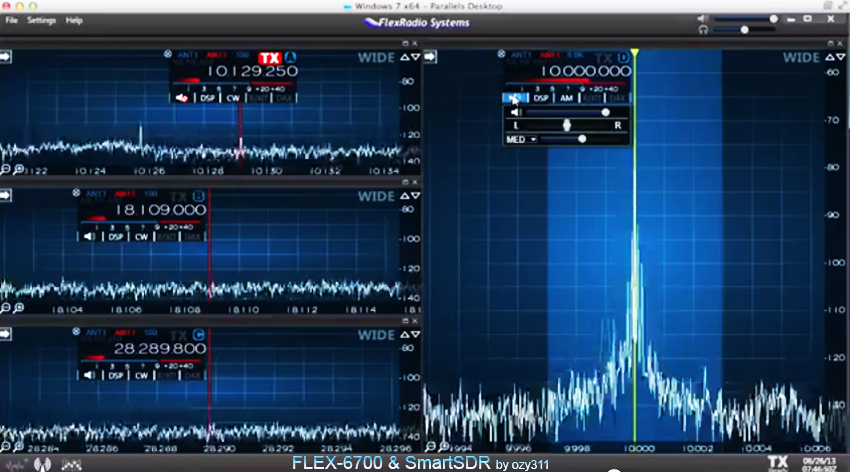Image resolution: width=850 pixels, height=472 pixels.
Task: Select the slice A letter indicator
Action: (291, 57)
